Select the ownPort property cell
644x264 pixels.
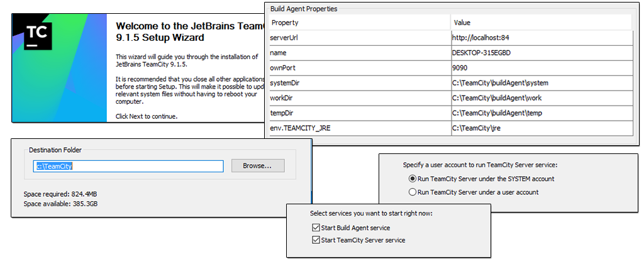(360, 68)
